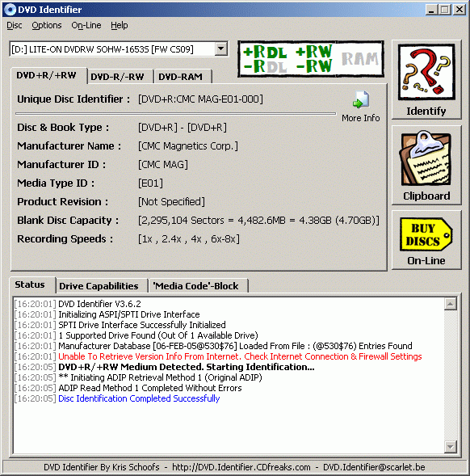Close the DVD Identifier window
This screenshot has height=476, width=470.
[460, 10]
